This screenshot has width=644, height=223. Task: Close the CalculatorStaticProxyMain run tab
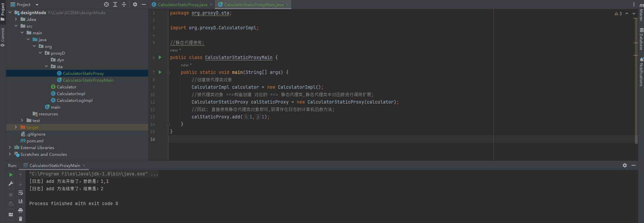click(84, 165)
